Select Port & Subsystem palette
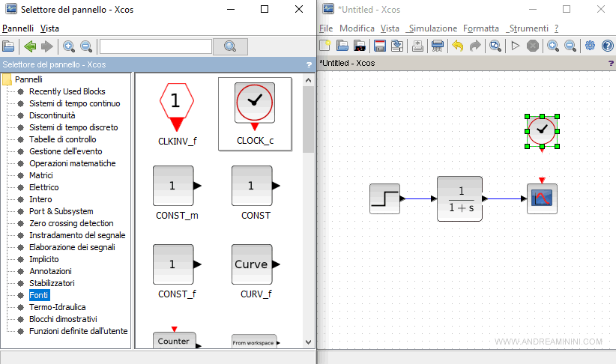Image resolution: width=616 pixels, height=364 pixels. [61, 211]
